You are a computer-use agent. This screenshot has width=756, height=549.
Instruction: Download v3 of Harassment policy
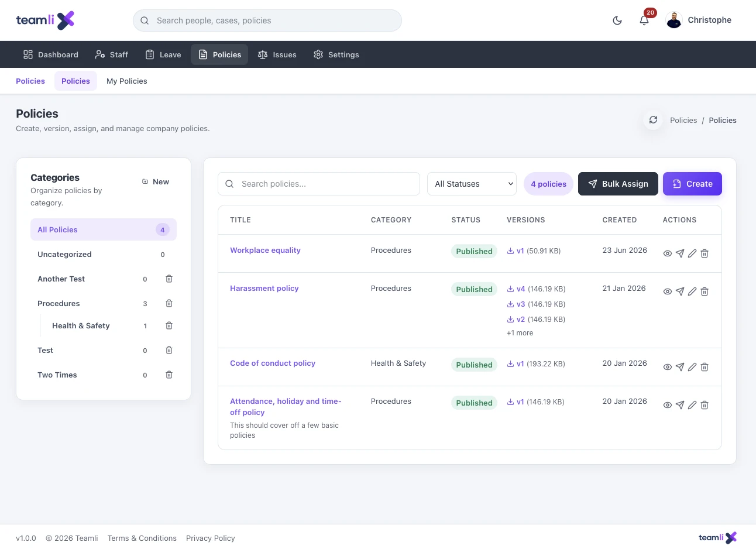click(x=516, y=304)
